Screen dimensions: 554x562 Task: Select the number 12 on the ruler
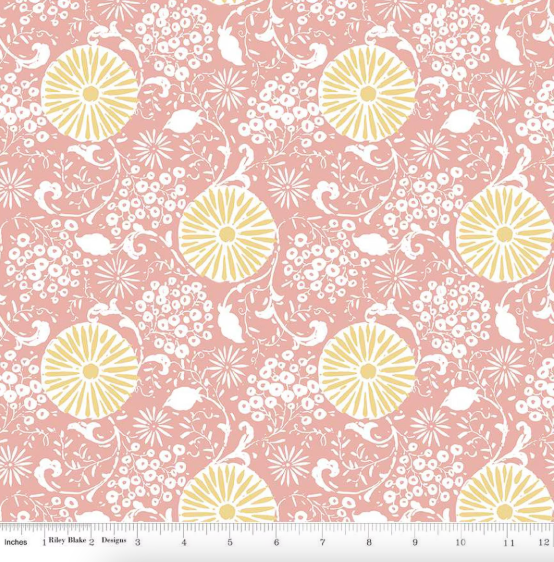click(544, 542)
